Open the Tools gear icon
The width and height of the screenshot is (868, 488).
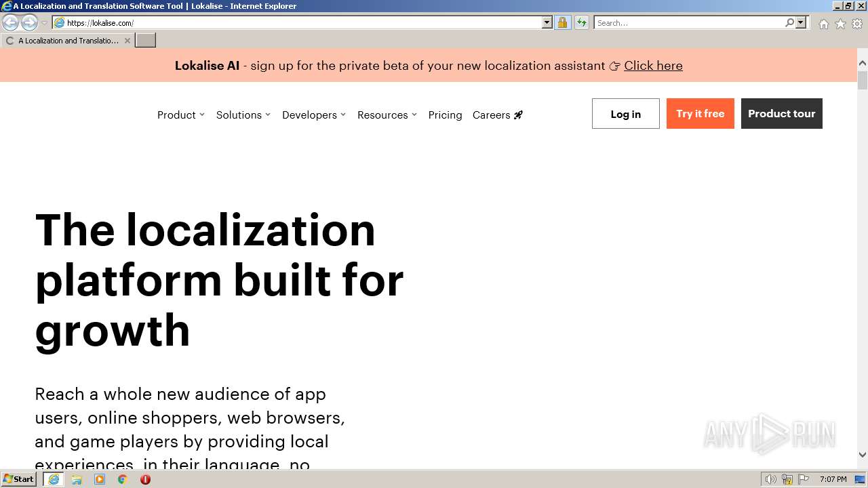[x=857, y=24]
